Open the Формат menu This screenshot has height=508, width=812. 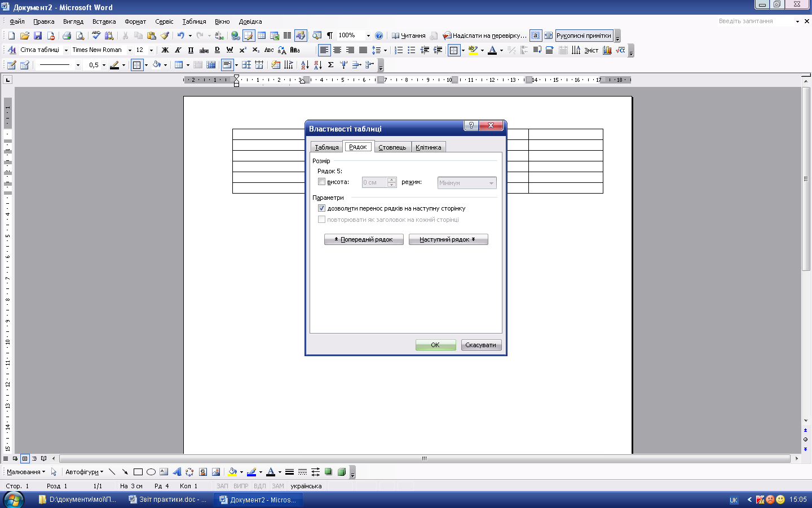tap(135, 21)
